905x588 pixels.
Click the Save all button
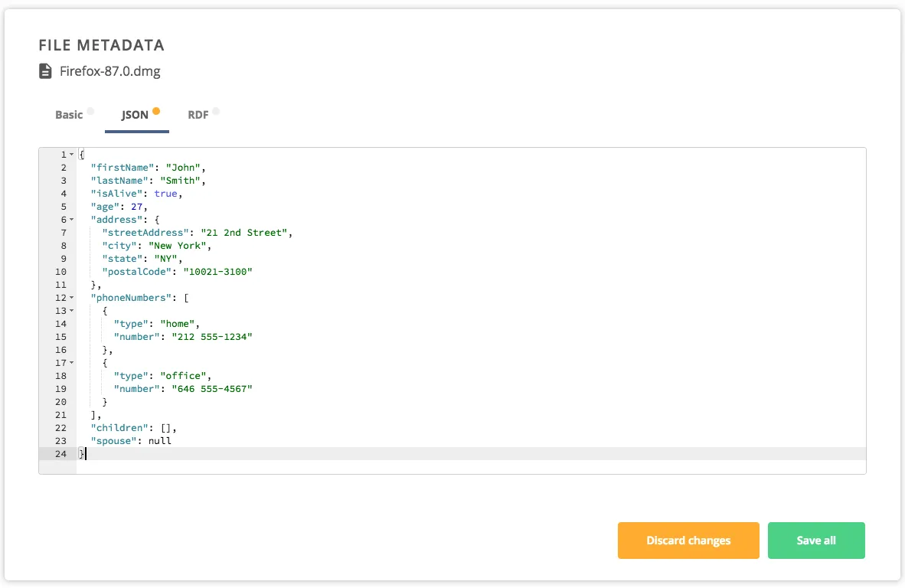pos(816,540)
